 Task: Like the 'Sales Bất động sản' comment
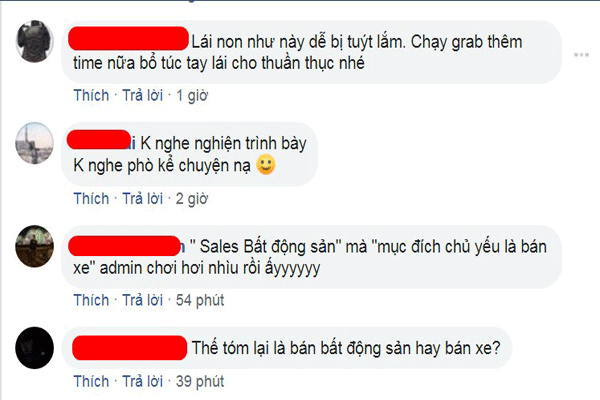click(x=91, y=300)
